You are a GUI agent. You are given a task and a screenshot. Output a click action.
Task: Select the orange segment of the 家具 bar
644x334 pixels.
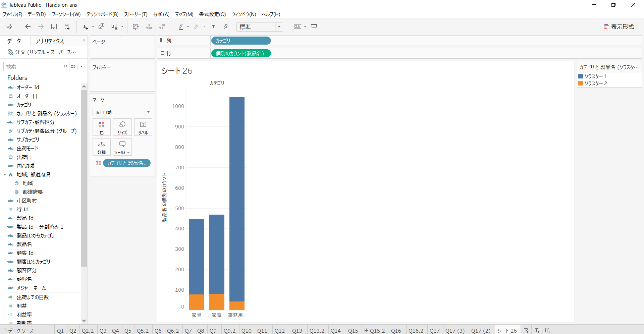[197, 302]
